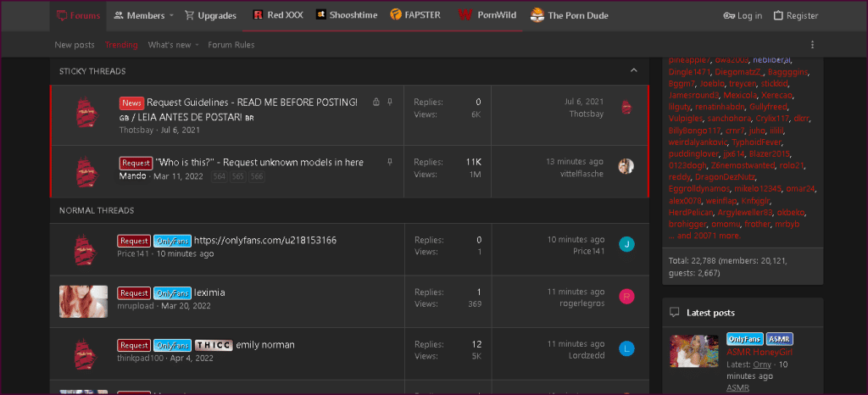The image size is (868, 395).
Task: Click the leximia thread image avatar
Action: 84,302
